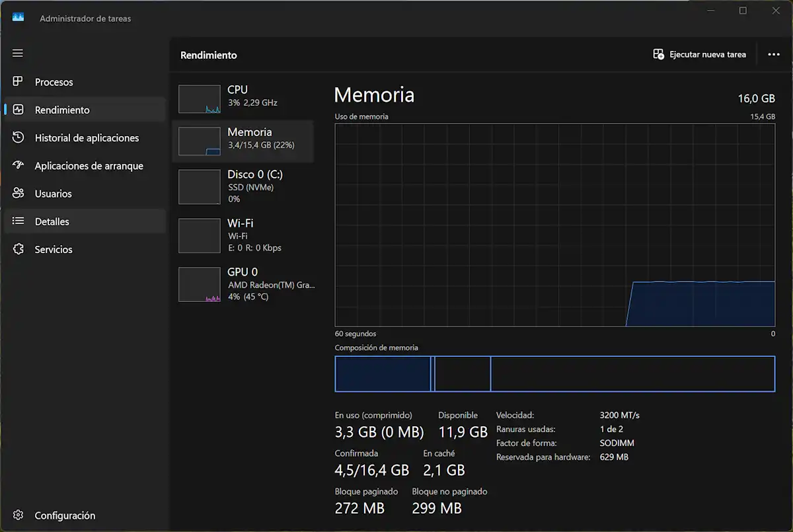Click the Detalles list icon

[x=19, y=221]
